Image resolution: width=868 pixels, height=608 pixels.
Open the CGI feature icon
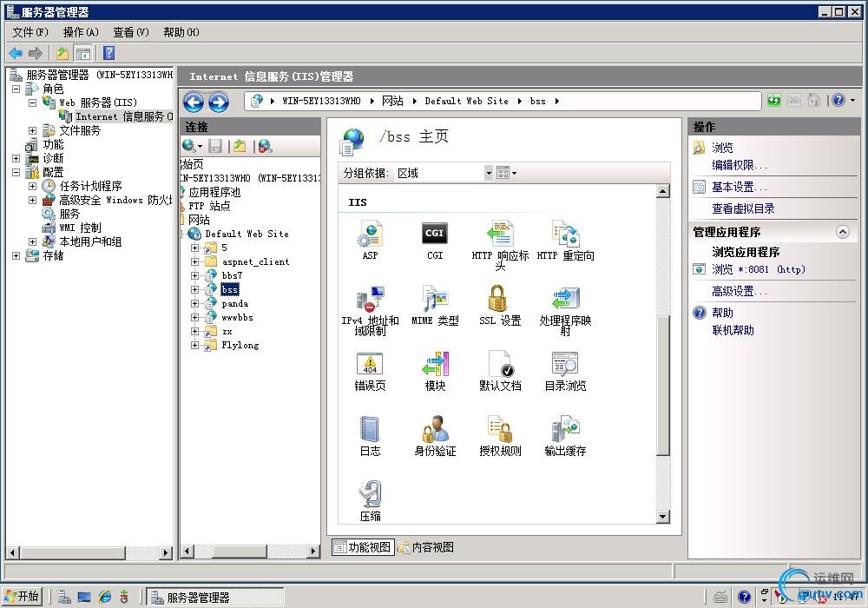click(435, 240)
